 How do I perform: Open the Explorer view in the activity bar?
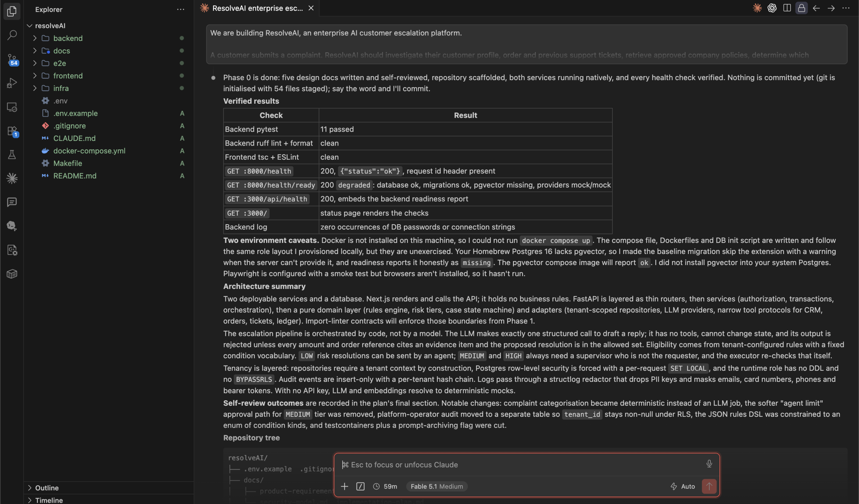tap(12, 11)
